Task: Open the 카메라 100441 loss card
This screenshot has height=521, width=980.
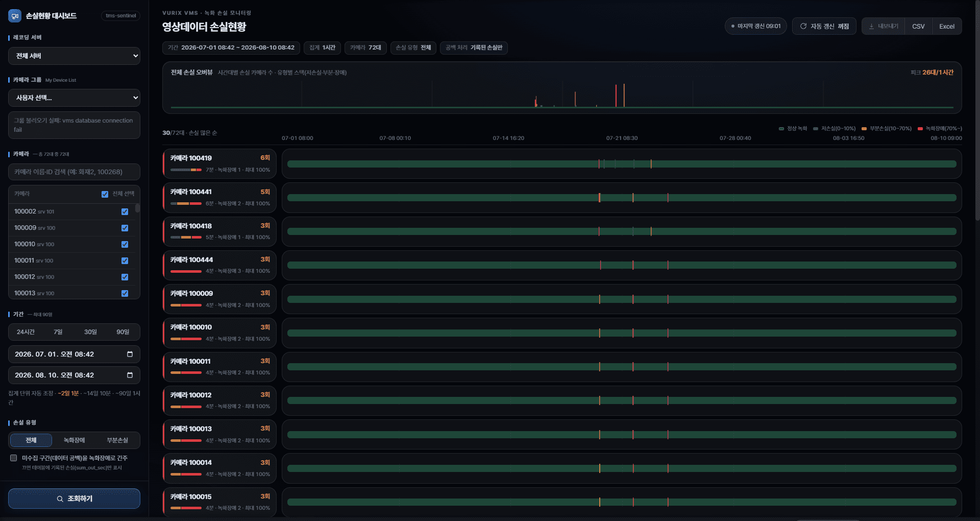Action: click(x=219, y=198)
